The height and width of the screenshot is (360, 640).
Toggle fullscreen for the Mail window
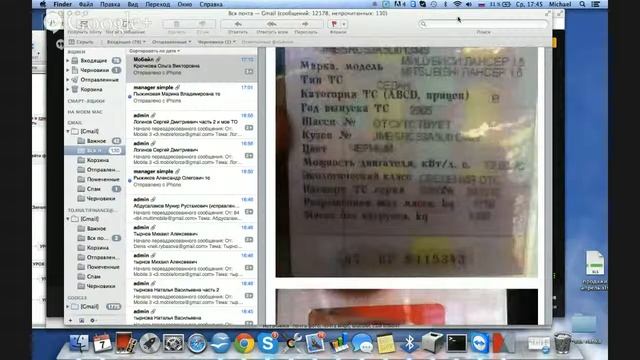click(547, 13)
